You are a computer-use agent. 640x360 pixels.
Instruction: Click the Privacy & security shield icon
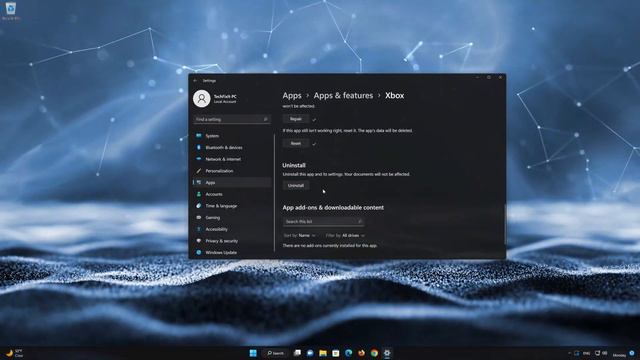[199, 241]
